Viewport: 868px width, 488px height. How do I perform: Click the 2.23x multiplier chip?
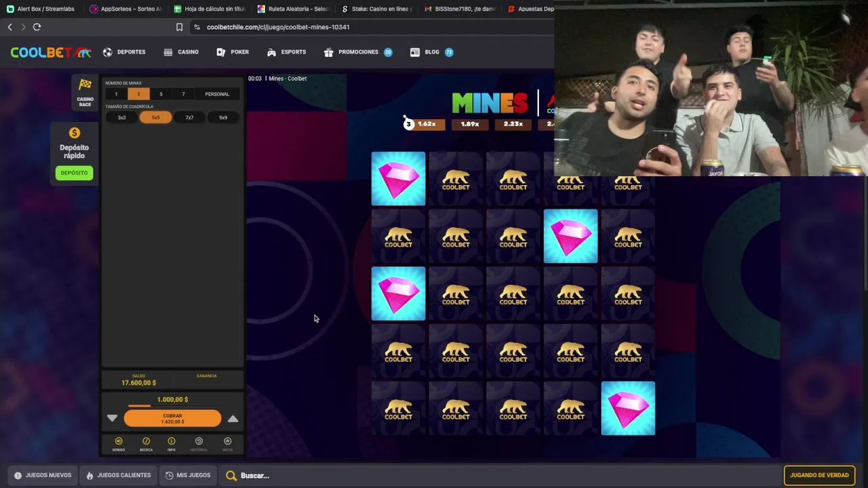[x=513, y=124]
